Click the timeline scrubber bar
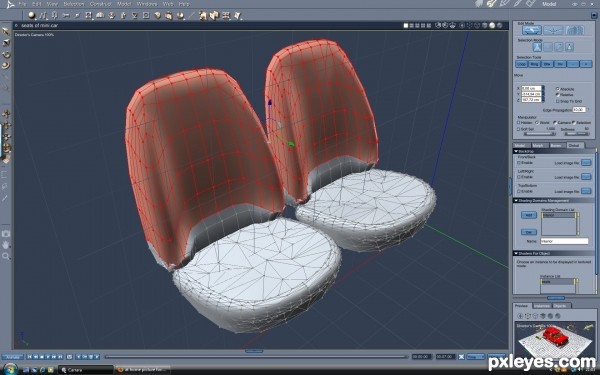This screenshot has height=375, width=600. tap(256, 357)
